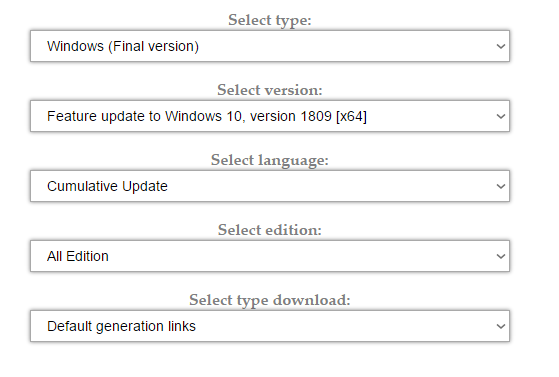Click the "Default generation links" option text
This screenshot has width=559, height=377.
tap(121, 326)
